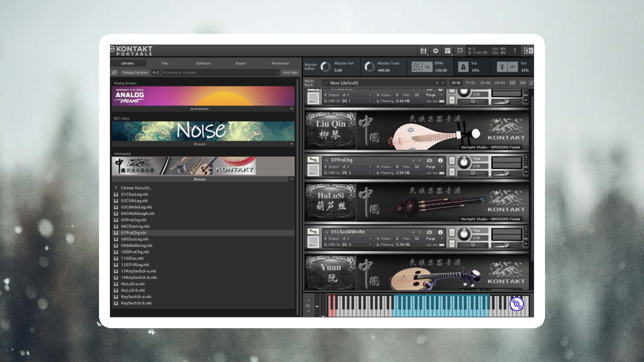
Task: Open minzuyueqi Browse dropdown arrow
Action: coord(291,179)
